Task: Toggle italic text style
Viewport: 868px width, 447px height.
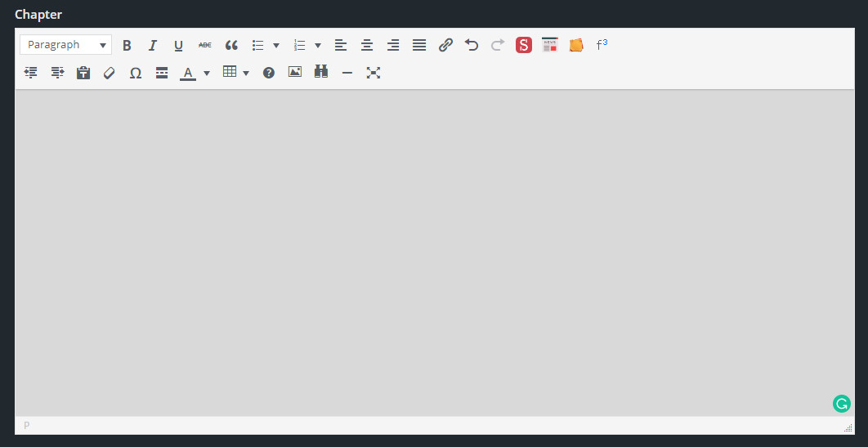Action: point(152,46)
